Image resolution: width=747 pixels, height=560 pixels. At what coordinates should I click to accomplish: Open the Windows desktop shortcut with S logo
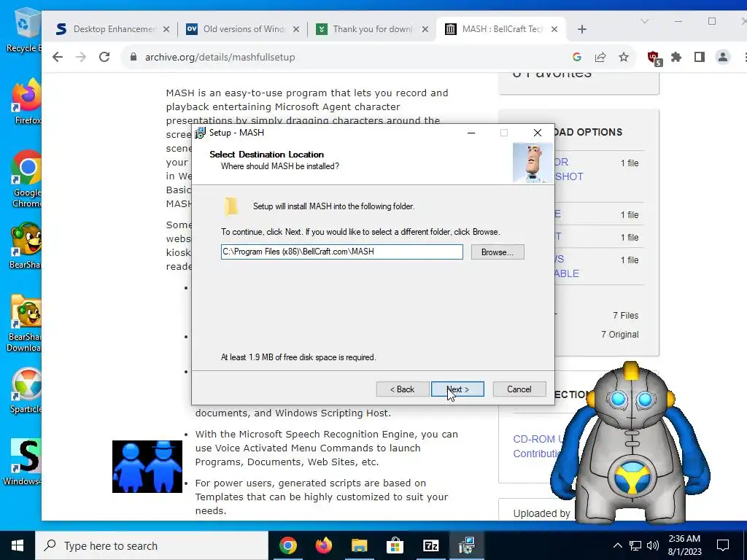tap(24, 462)
